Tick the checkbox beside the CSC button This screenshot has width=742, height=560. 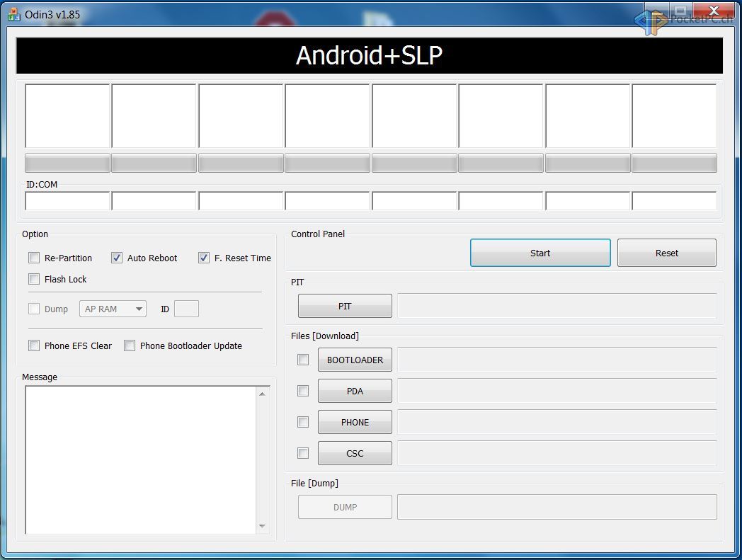click(303, 453)
